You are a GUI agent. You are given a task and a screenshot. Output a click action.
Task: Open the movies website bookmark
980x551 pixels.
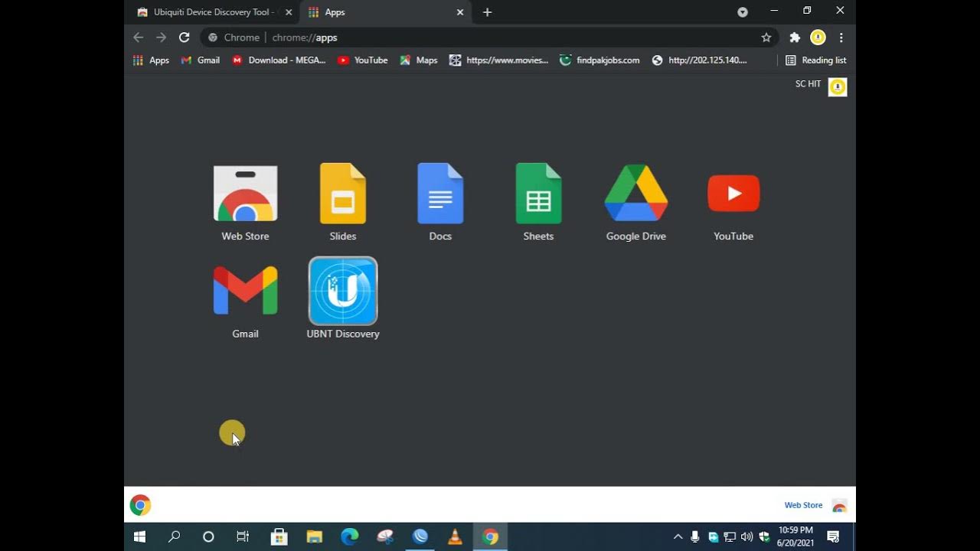click(x=498, y=60)
